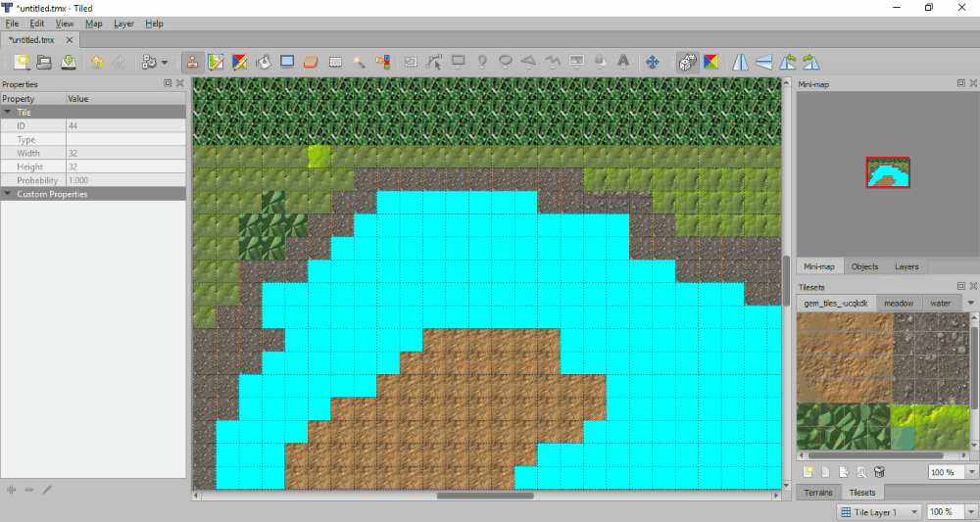Viewport: 980px width, 522px height.
Task: Close the untitled.tmx document tab
Action: click(70, 40)
